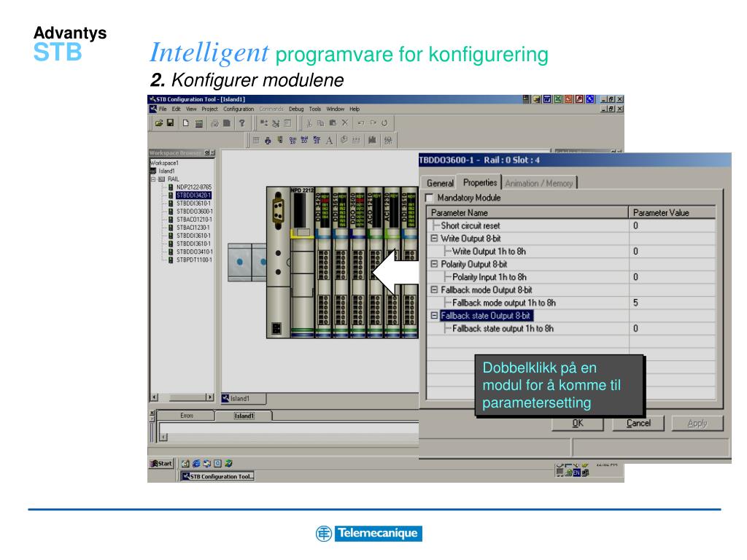This screenshot has width=747, height=560.
Task: Open the Project menu
Action: [x=209, y=109]
